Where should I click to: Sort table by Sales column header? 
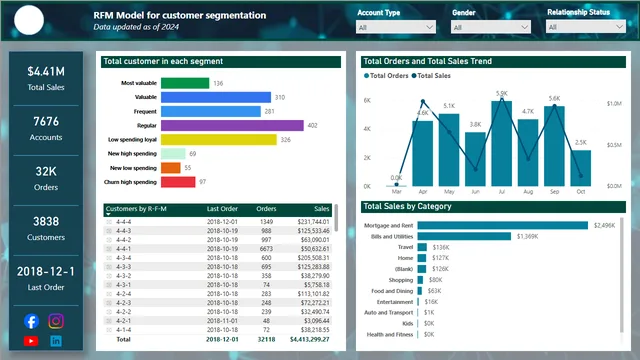[322, 209]
